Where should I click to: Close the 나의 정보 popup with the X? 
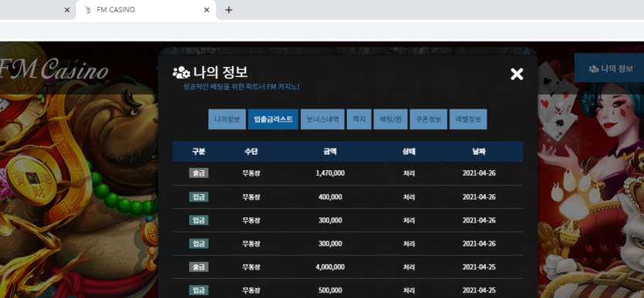tap(517, 74)
